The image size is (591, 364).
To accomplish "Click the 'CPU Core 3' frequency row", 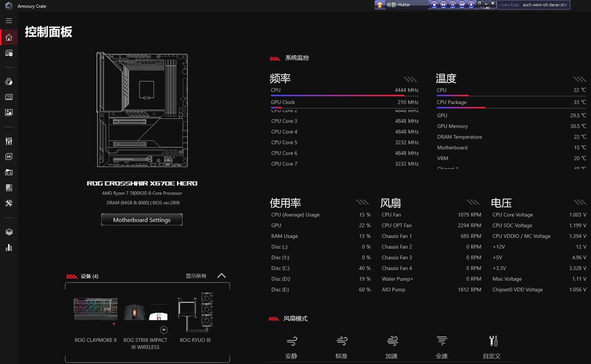I will point(345,121).
